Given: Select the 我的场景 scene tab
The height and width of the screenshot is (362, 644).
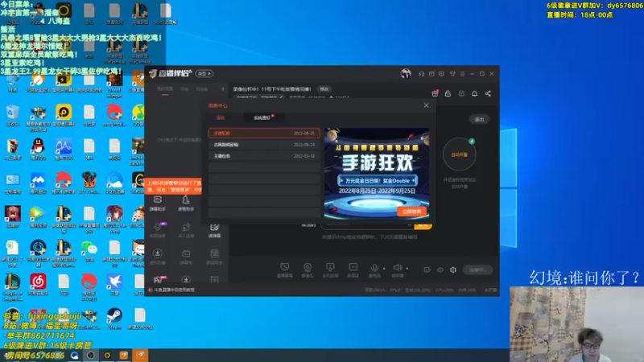Looking at the screenshot, I should click(x=165, y=89).
